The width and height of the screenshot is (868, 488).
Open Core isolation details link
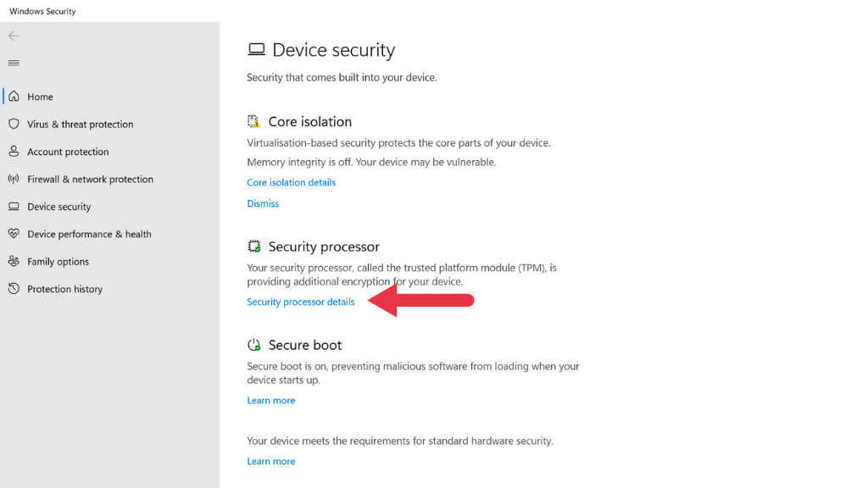[291, 182]
